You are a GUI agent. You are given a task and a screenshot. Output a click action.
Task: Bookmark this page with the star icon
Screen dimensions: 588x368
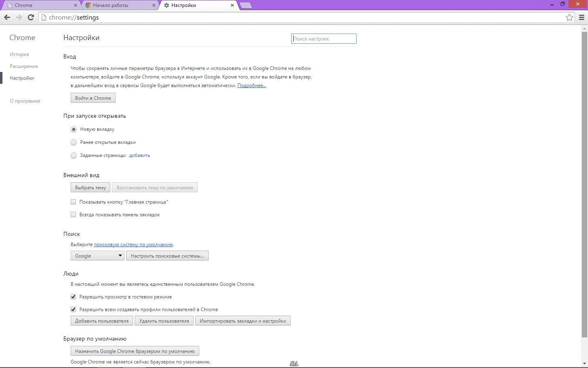coord(569,17)
